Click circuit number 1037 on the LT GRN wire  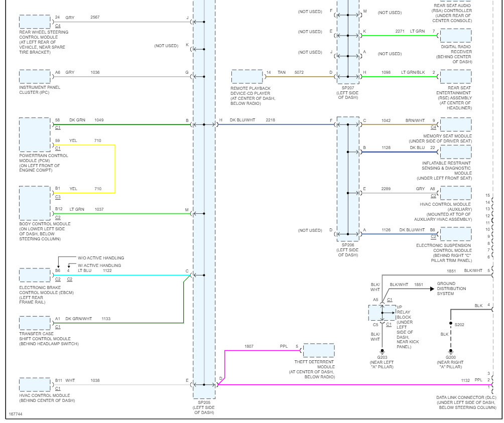click(x=99, y=209)
